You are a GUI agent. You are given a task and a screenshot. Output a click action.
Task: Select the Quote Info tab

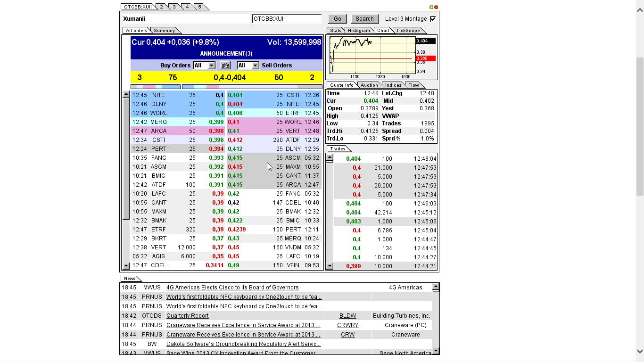[x=342, y=85]
